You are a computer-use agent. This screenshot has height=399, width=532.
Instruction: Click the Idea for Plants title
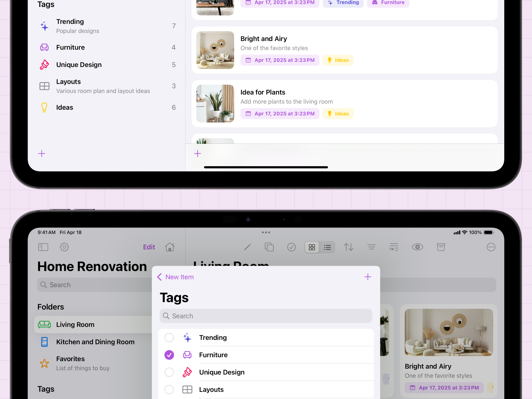[x=263, y=92]
